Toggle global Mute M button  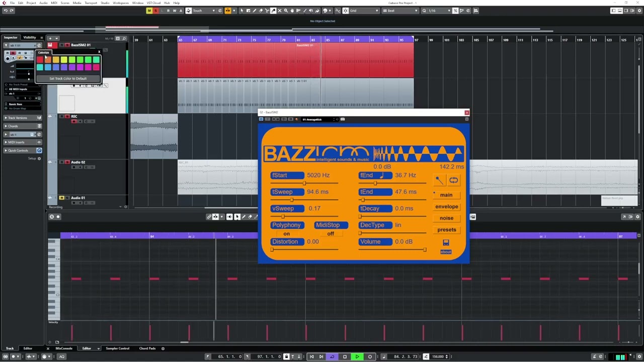[x=149, y=11]
